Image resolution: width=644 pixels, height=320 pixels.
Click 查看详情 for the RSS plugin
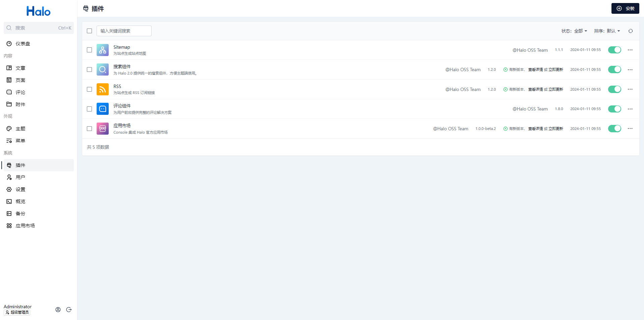pyautogui.click(x=536, y=89)
